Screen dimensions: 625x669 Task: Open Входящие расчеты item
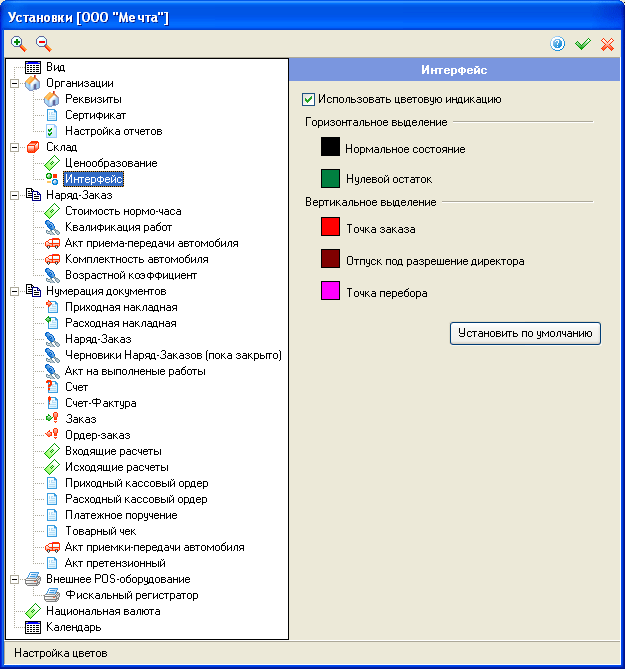point(113,451)
